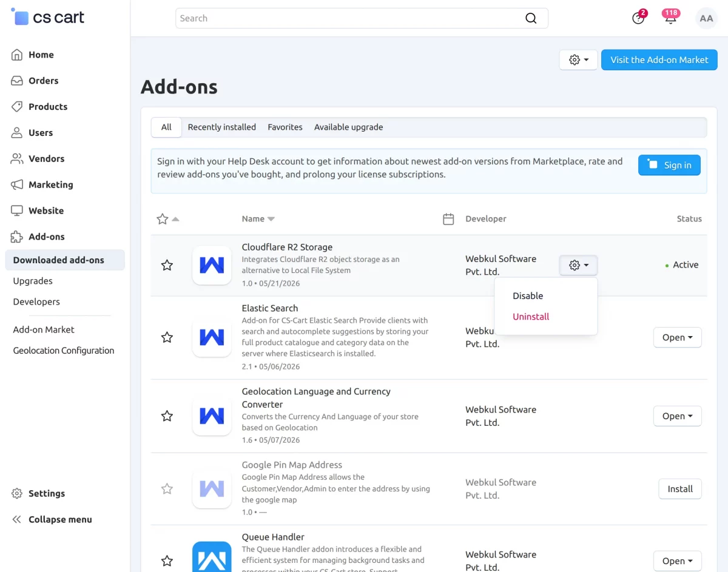This screenshot has width=728, height=572.
Task: Favorite the Cloudflare R2 Storage add-on
Action: click(x=167, y=265)
